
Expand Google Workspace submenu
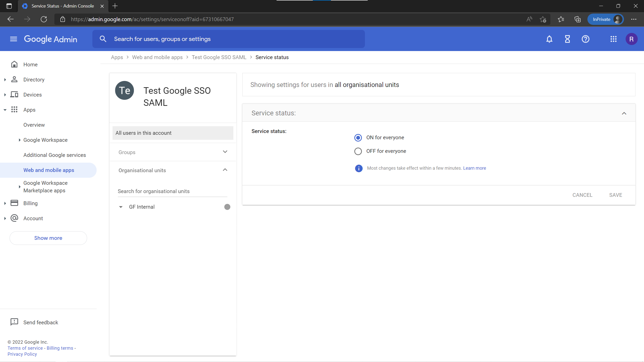tap(20, 140)
